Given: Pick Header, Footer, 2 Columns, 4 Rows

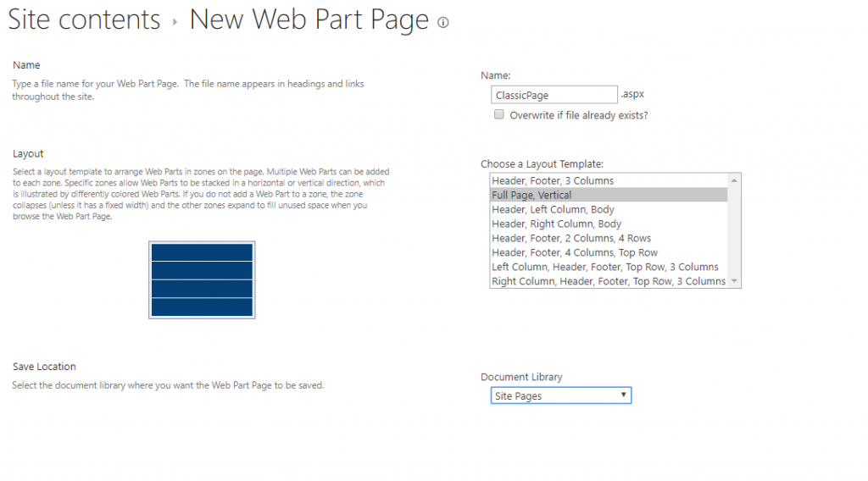Looking at the screenshot, I should pyautogui.click(x=609, y=238).
